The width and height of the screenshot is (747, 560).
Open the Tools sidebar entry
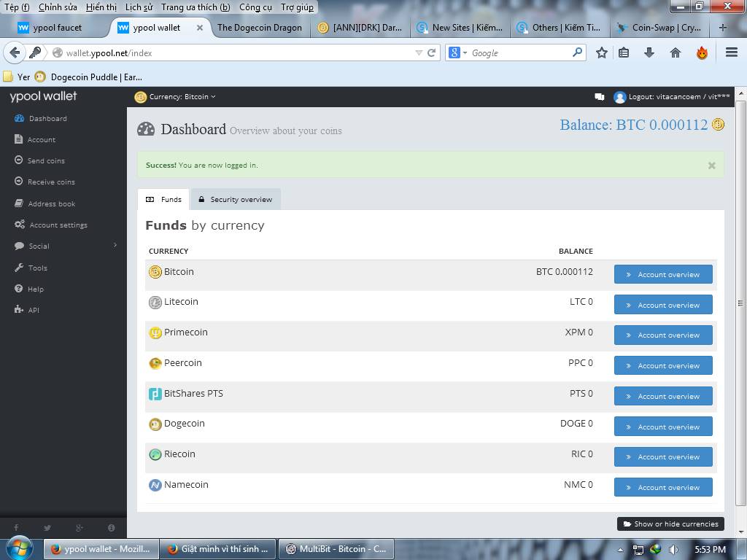[x=31, y=268]
